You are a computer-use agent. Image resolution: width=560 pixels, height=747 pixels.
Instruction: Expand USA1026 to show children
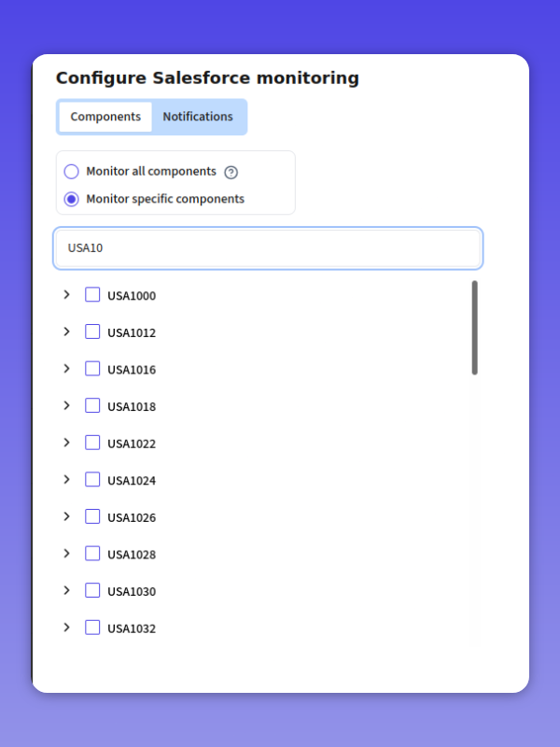pyautogui.click(x=66, y=516)
